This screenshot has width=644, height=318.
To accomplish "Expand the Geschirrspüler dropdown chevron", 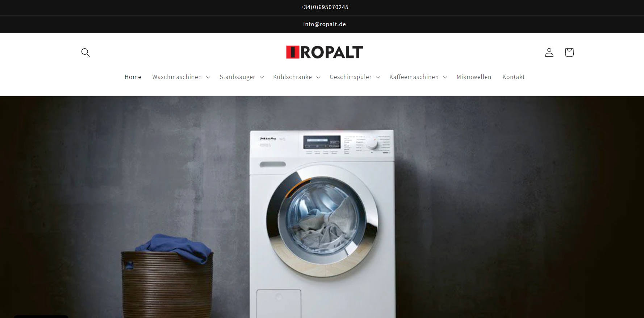I will [x=378, y=77].
